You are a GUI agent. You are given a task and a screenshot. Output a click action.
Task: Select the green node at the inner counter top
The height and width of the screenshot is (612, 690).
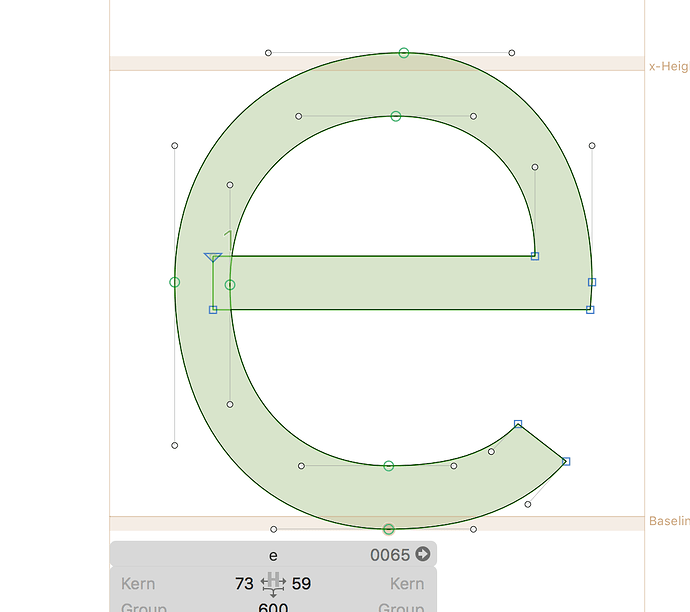click(396, 117)
